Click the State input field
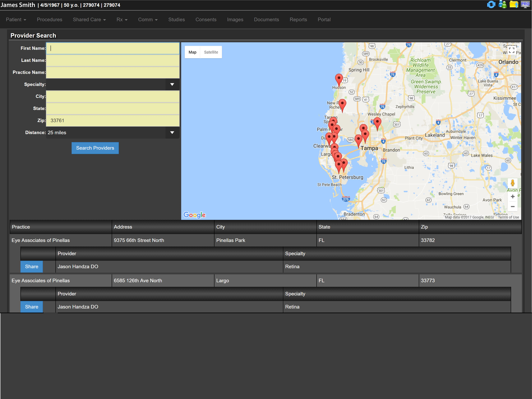 tap(113, 108)
